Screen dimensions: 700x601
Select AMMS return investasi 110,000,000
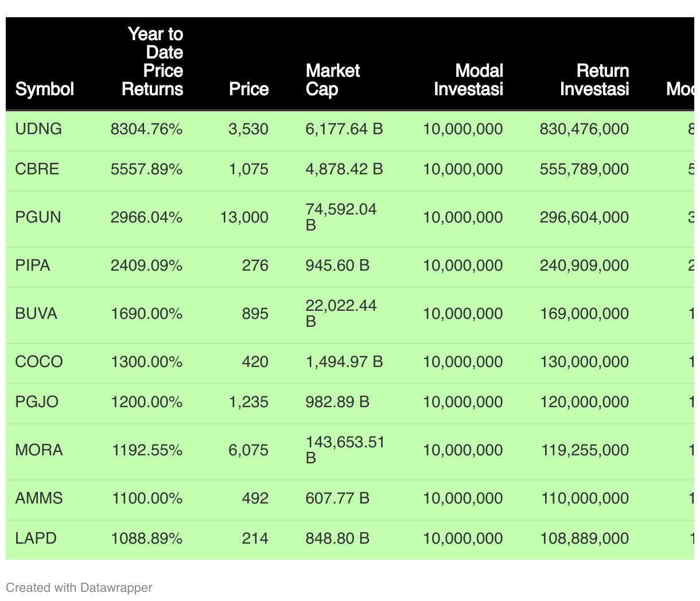coord(585,498)
